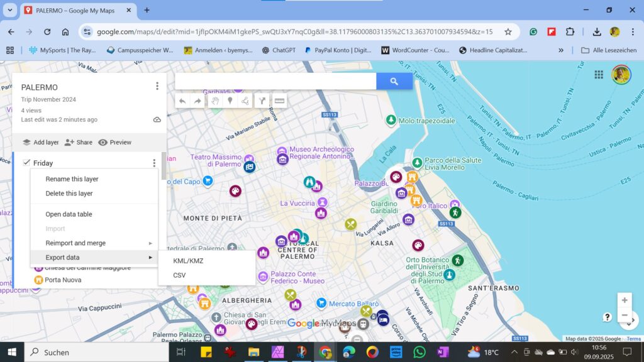Select the measure distances ruler tool
644x362 pixels.
point(279,101)
